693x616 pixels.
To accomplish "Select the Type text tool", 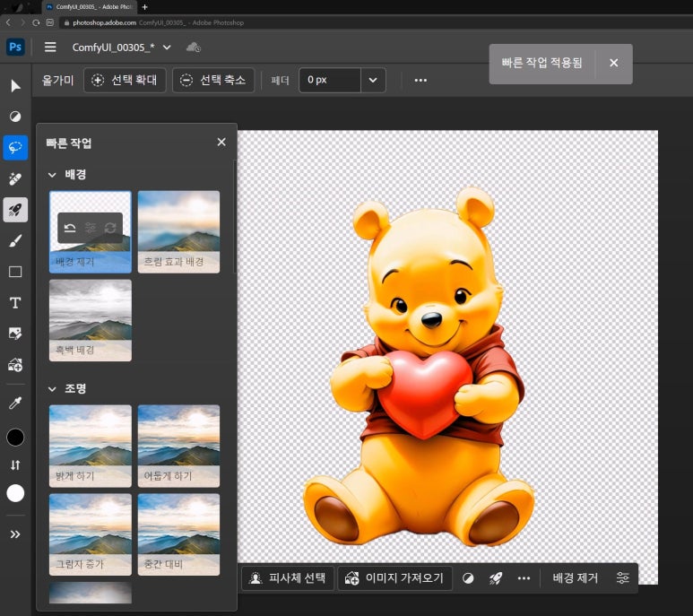I will pos(15,303).
